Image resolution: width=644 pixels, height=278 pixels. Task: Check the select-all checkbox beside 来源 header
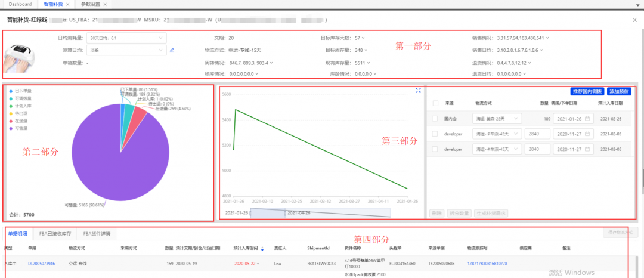coord(435,103)
